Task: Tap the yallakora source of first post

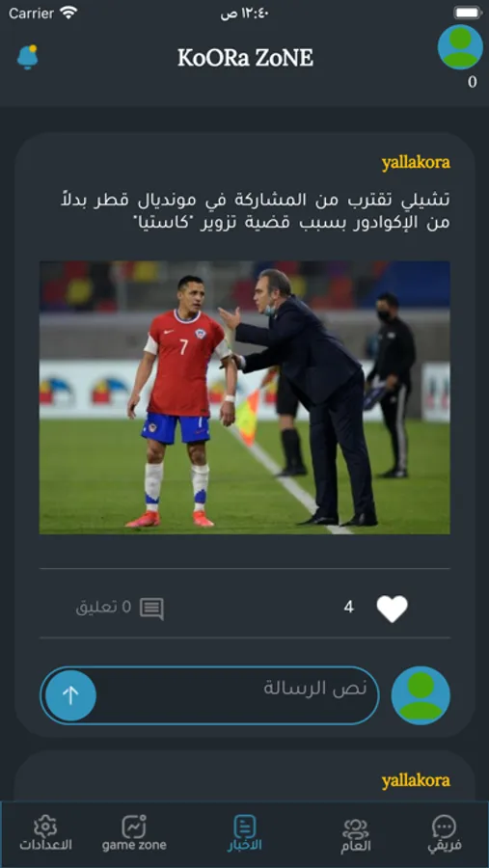Action: [x=416, y=163]
